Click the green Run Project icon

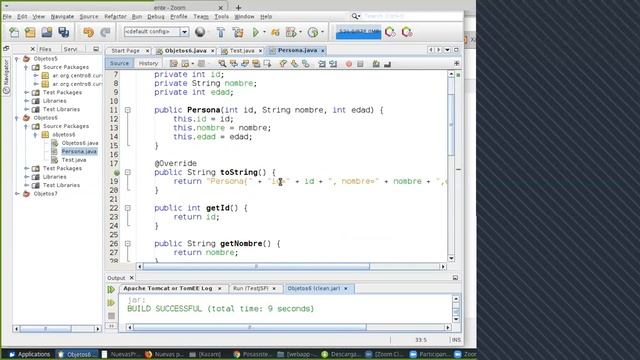click(x=256, y=32)
